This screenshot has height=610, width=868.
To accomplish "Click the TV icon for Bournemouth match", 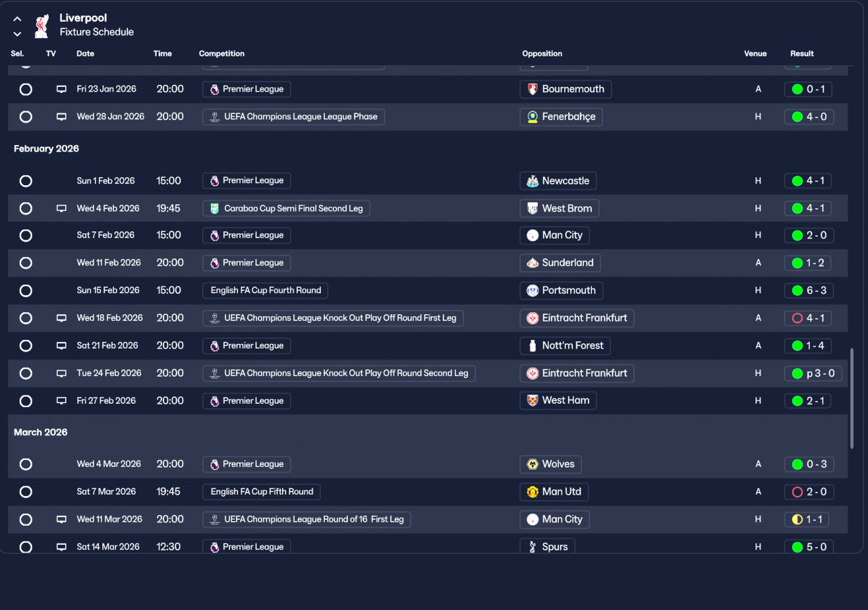I will [x=62, y=89].
